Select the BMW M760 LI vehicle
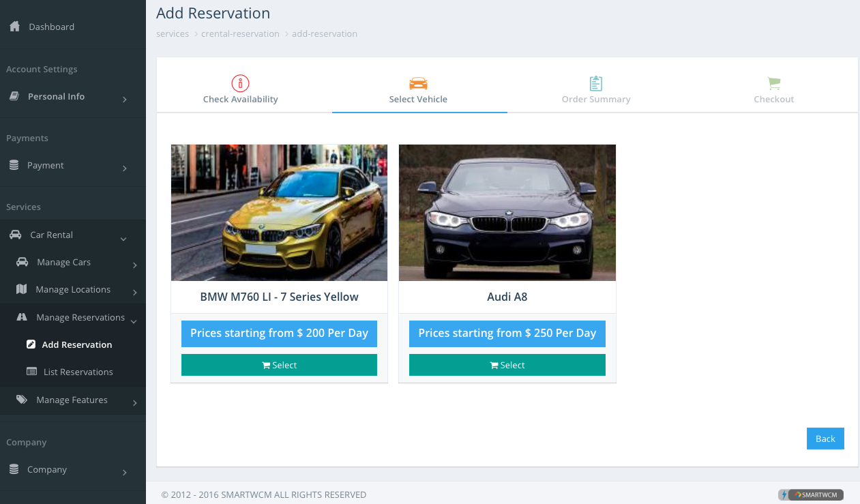This screenshot has width=860, height=504. tap(279, 365)
